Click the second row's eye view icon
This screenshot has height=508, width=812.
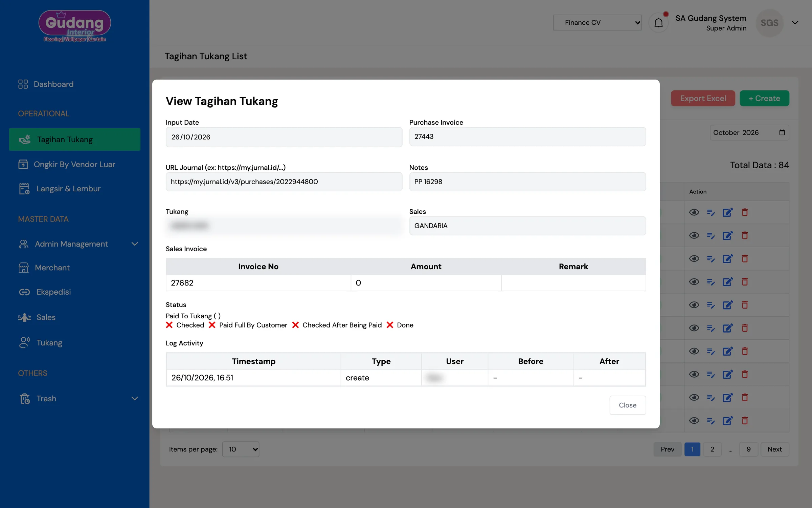[694, 235]
